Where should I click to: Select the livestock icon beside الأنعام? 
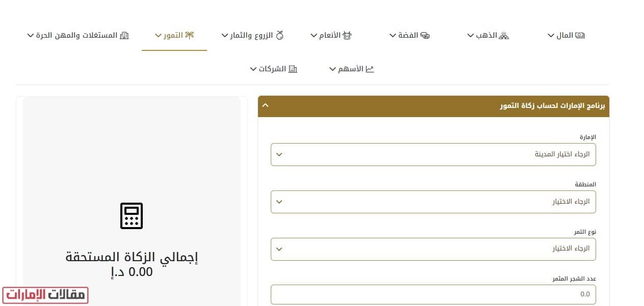pos(348,35)
